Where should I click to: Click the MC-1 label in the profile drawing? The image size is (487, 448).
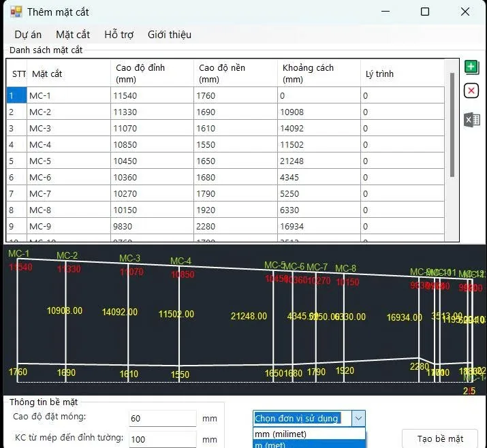(18, 253)
